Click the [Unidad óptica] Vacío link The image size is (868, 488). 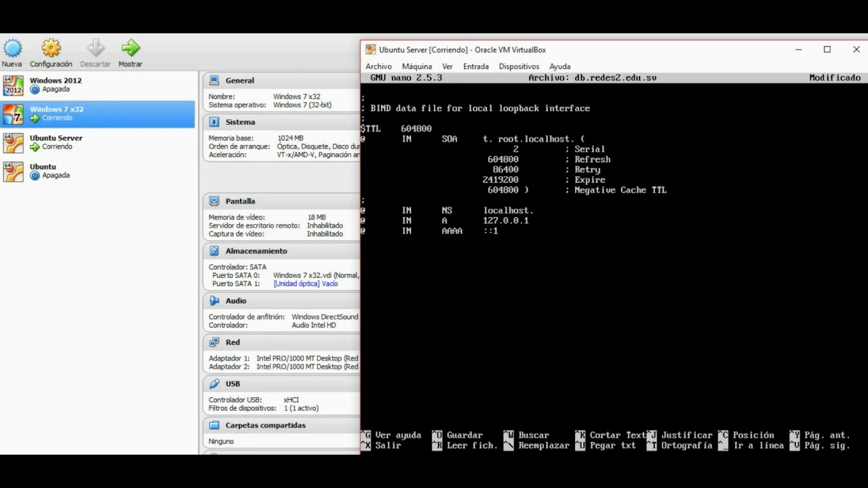pyautogui.click(x=305, y=283)
